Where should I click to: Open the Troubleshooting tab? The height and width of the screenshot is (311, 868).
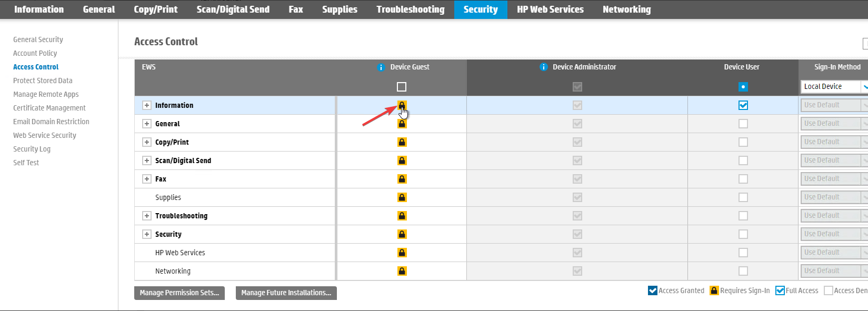(x=410, y=9)
